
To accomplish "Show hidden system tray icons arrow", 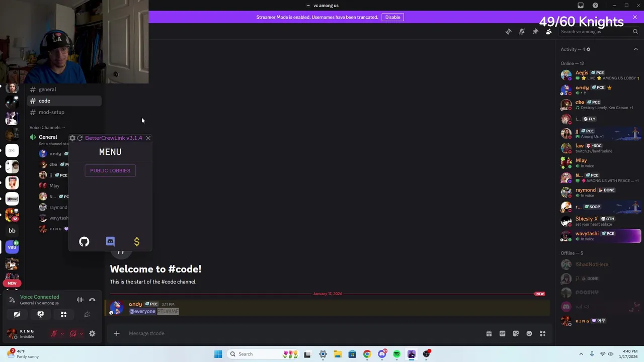I will click(581, 354).
